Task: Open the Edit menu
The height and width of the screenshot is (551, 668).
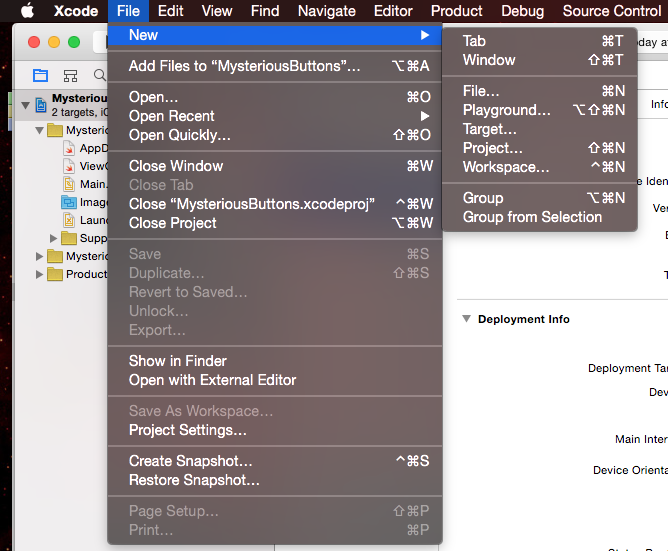Action: [170, 11]
